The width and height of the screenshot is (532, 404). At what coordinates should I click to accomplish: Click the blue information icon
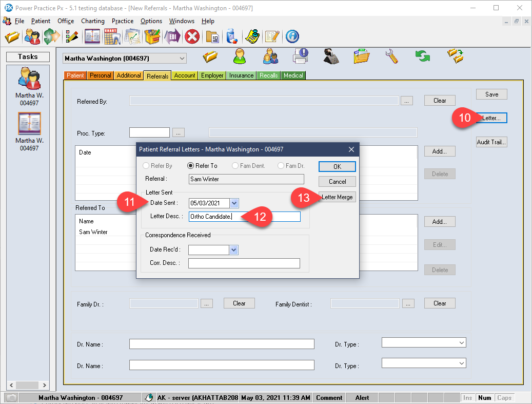pyautogui.click(x=292, y=36)
